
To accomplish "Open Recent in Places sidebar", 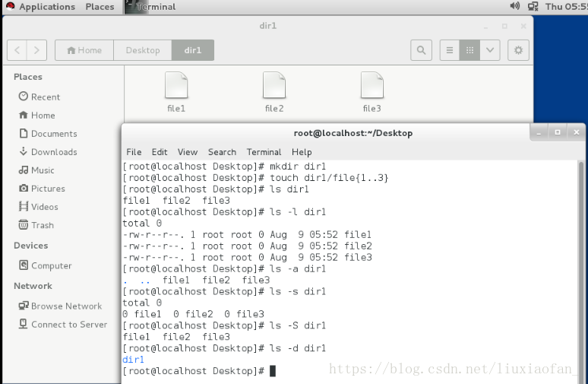I will point(40,97).
